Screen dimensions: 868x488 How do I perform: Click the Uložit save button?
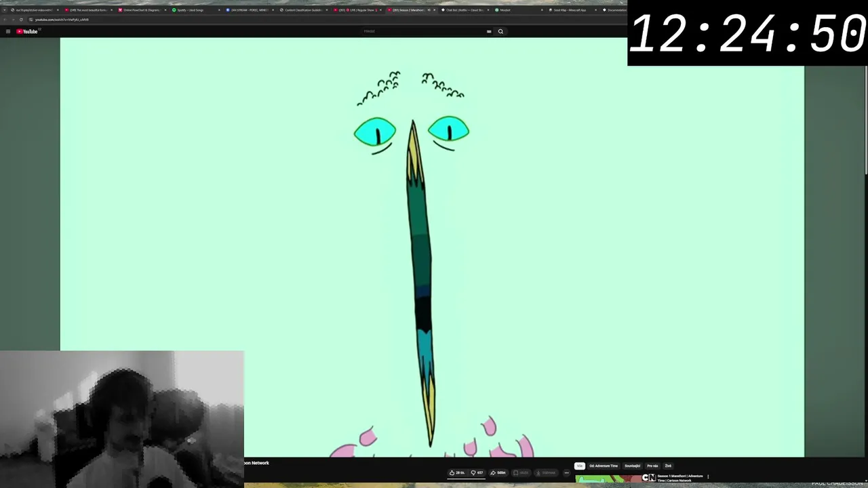click(521, 472)
